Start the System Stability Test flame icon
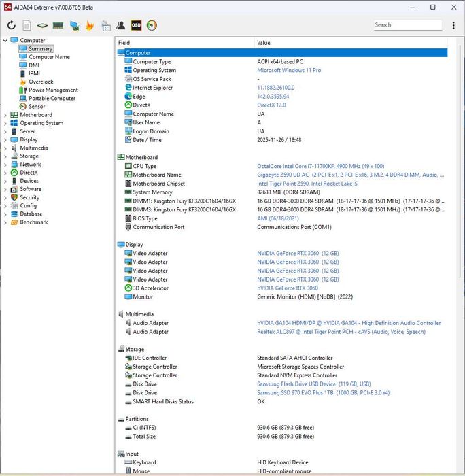The height and width of the screenshot is (476, 465). pos(90,26)
